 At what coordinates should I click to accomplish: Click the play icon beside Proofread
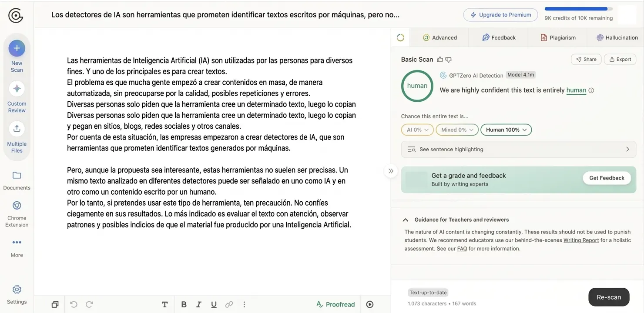[x=370, y=304]
